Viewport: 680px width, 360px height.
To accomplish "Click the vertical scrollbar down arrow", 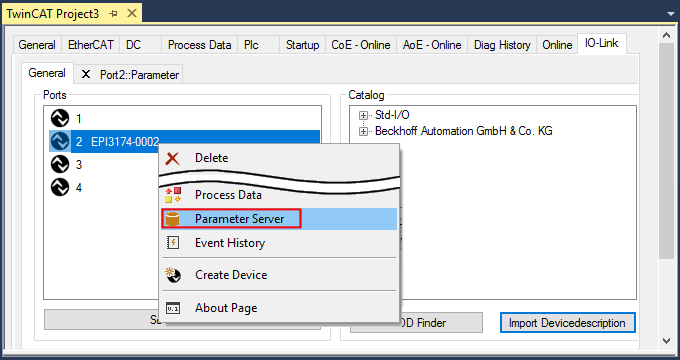I will (x=667, y=341).
